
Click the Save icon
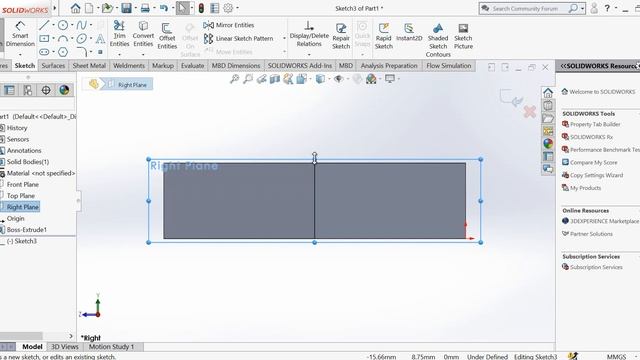point(126,8)
